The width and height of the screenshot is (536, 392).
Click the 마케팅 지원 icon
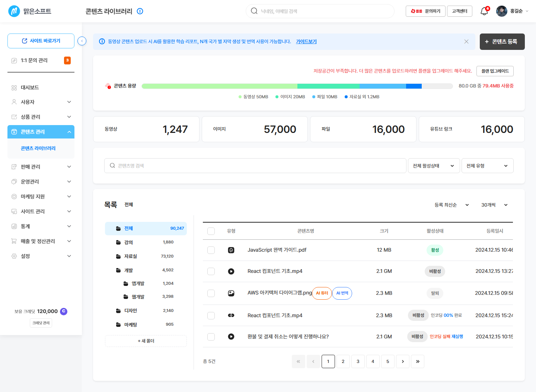click(14, 197)
